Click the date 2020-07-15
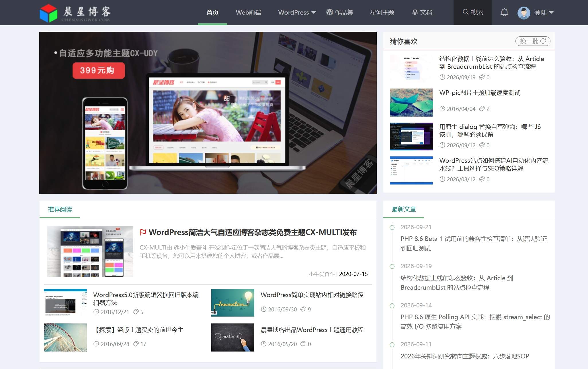The width and height of the screenshot is (588, 369). tap(353, 274)
